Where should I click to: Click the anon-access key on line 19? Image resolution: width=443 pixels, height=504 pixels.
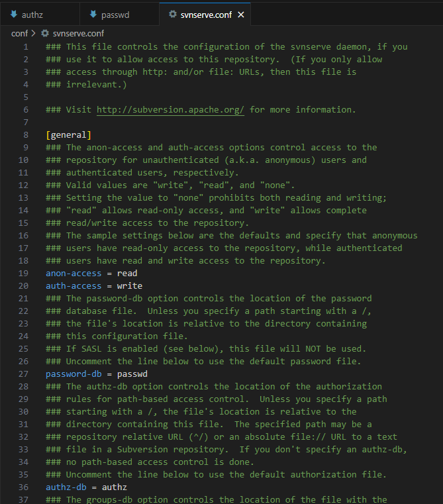click(x=74, y=274)
